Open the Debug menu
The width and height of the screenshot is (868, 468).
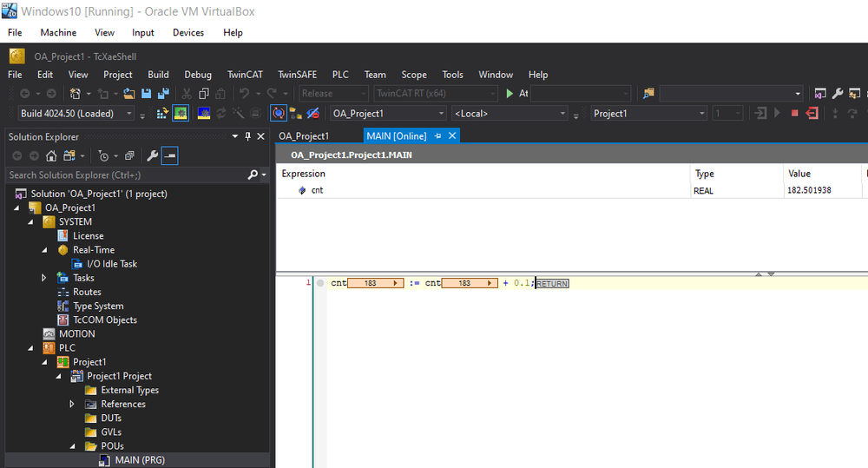(x=198, y=74)
